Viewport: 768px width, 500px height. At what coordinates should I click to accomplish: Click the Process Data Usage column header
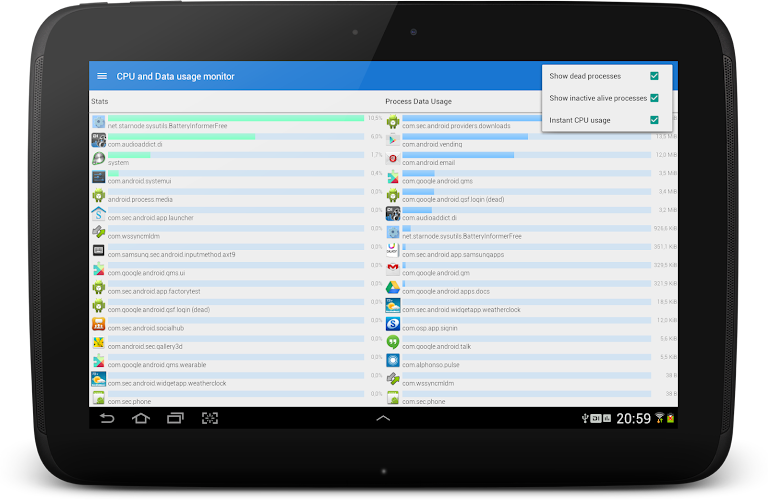[418, 101]
